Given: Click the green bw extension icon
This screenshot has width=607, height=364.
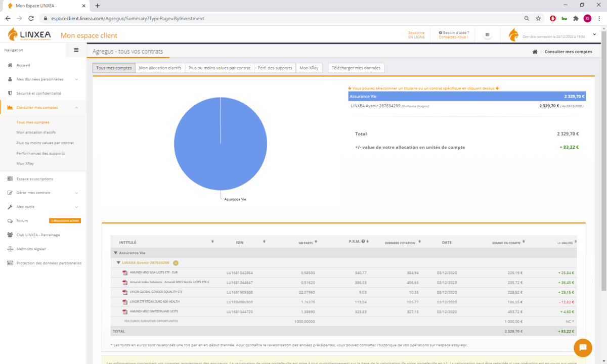Looking at the screenshot, I should coord(565,18).
